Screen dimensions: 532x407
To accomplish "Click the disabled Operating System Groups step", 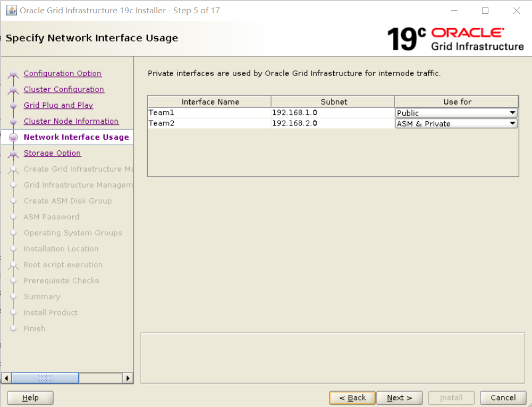I will point(73,233).
